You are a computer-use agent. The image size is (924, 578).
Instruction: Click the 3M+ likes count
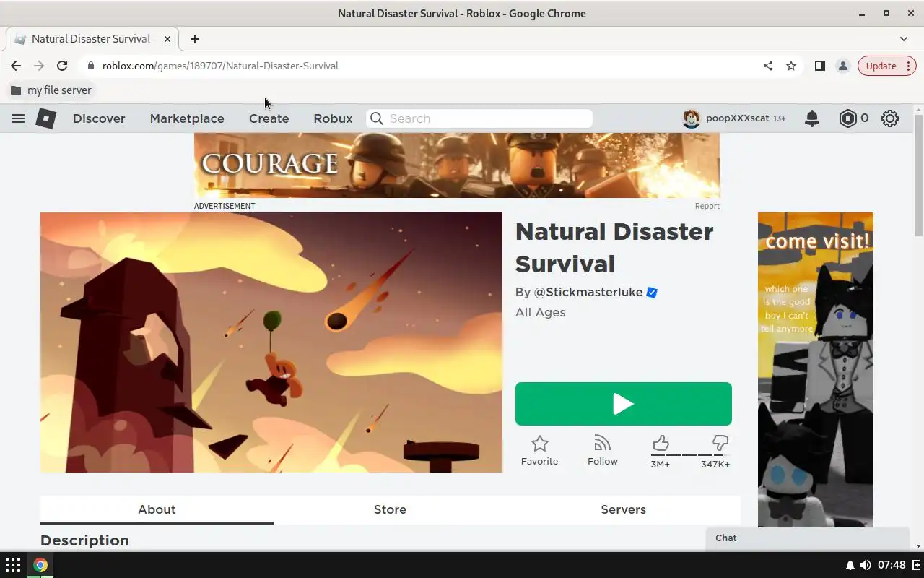click(661, 464)
